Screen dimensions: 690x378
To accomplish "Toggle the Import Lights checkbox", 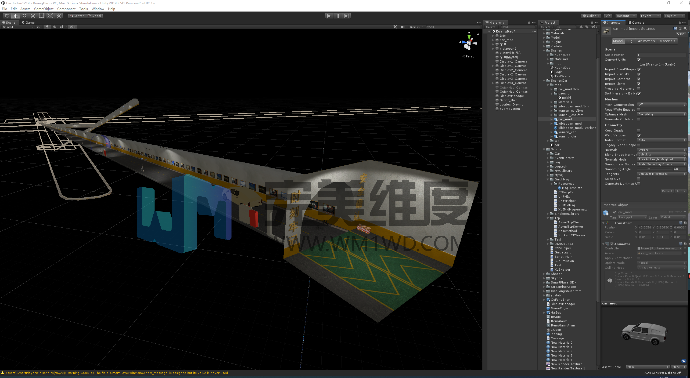I will (x=639, y=84).
